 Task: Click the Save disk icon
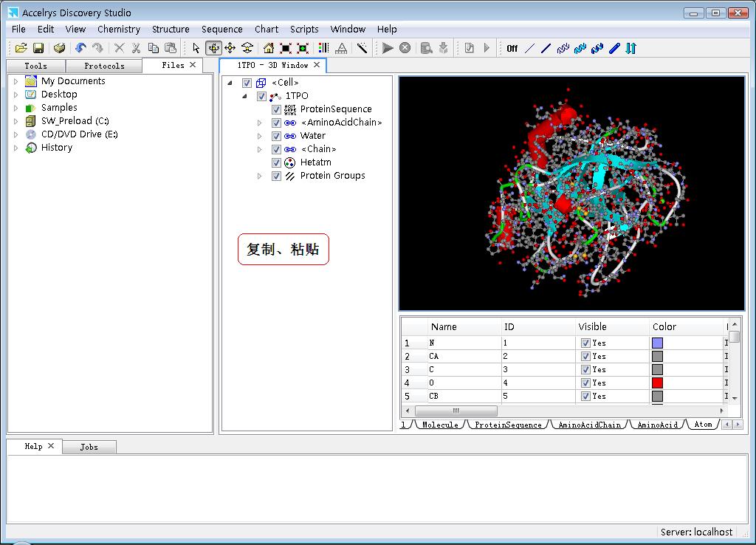pyautogui.click(x=38, y=48)
